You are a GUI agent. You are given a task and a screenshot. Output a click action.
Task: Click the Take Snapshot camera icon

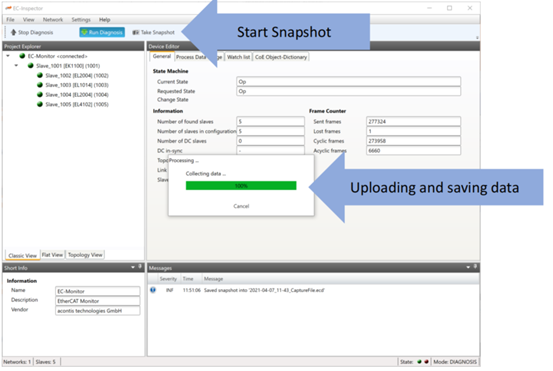136,32
